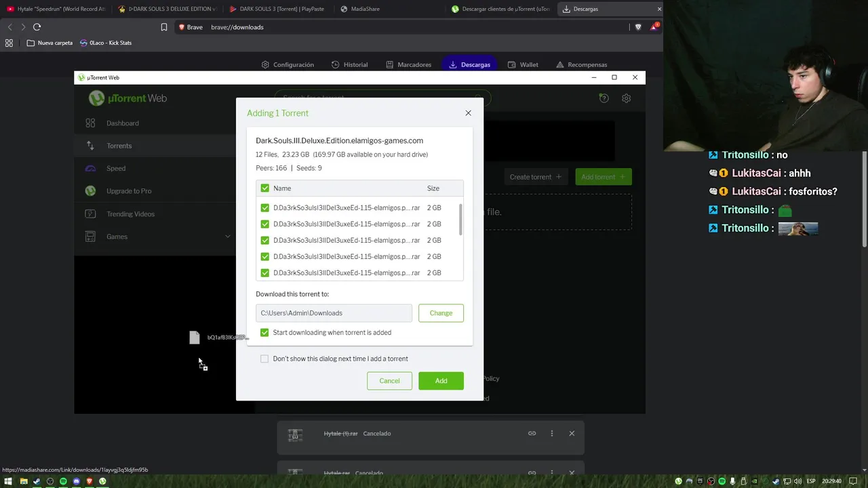
Task: Click the Change download folder button
Action: click(441, 313)
